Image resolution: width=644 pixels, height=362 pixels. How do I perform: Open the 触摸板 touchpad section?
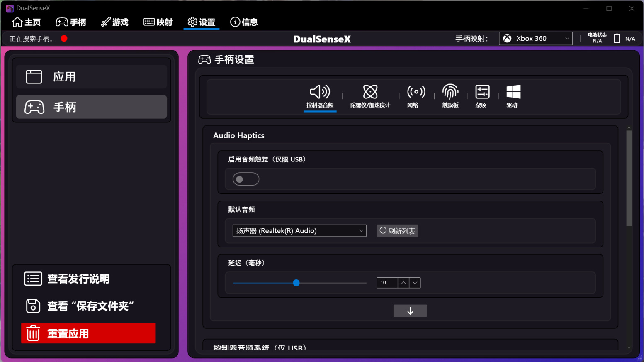(x=450, y=97)
